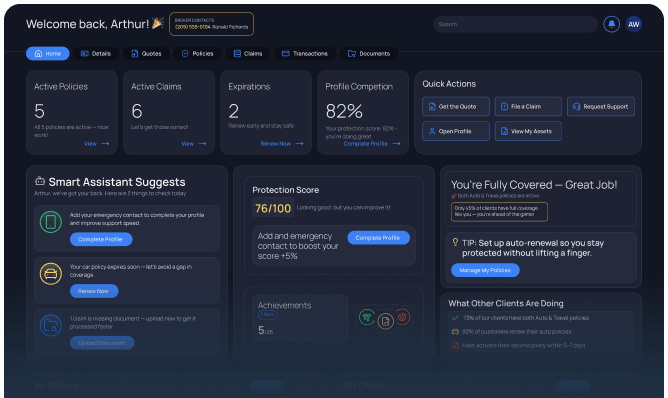Screen dimensions: 668x398
Task: Click the green phone icon for emergency contact
Action: [51, 222]
